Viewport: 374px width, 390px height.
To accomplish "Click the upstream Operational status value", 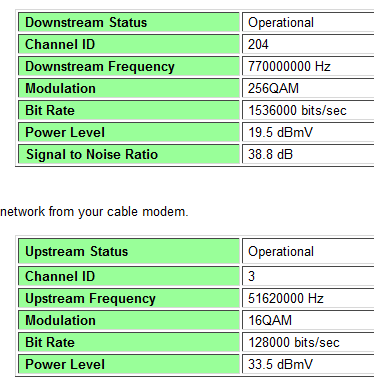I will 281,252.
